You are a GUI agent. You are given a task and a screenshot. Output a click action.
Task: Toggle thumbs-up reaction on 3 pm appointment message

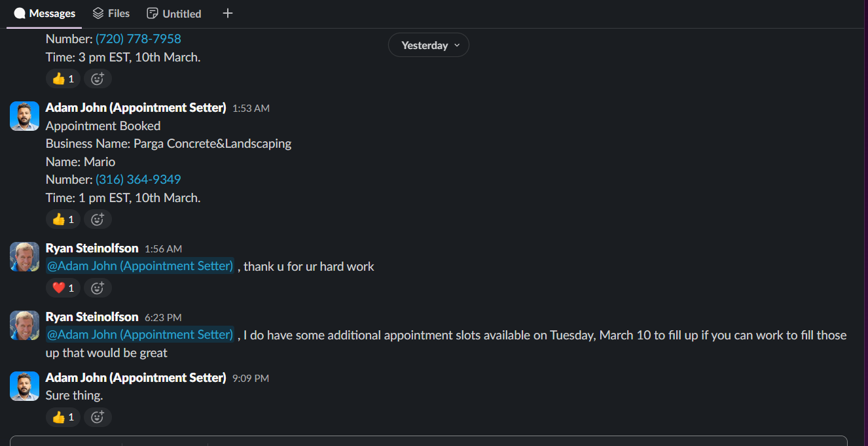(63, 79)
